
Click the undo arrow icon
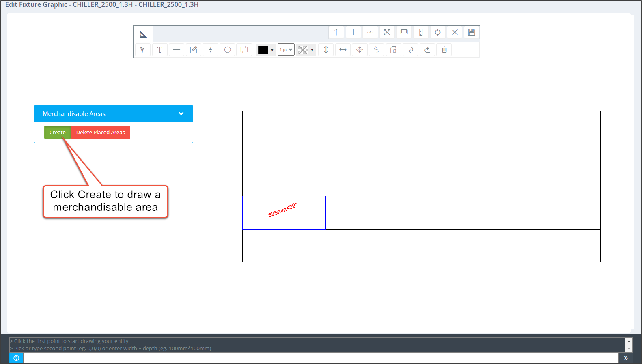coord(410,50)
